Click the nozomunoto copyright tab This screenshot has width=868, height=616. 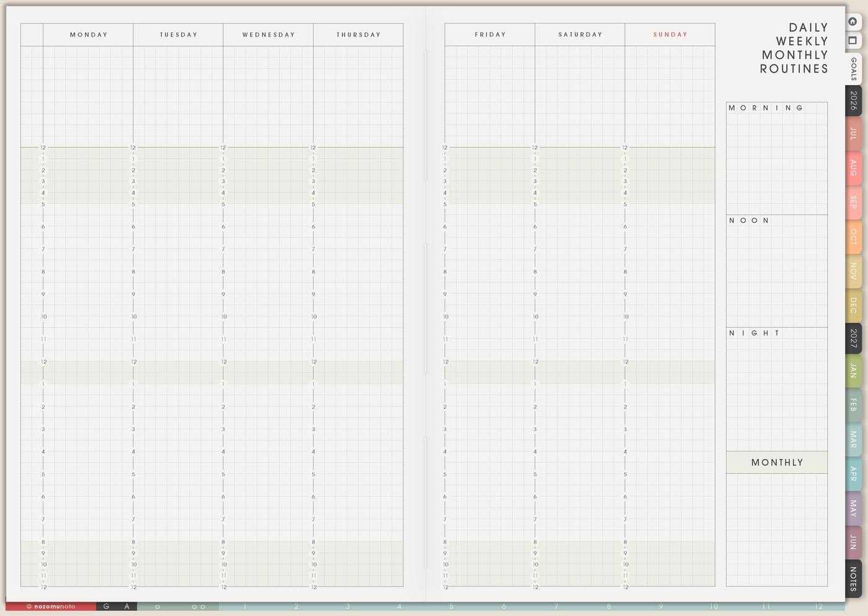(51, 606)
